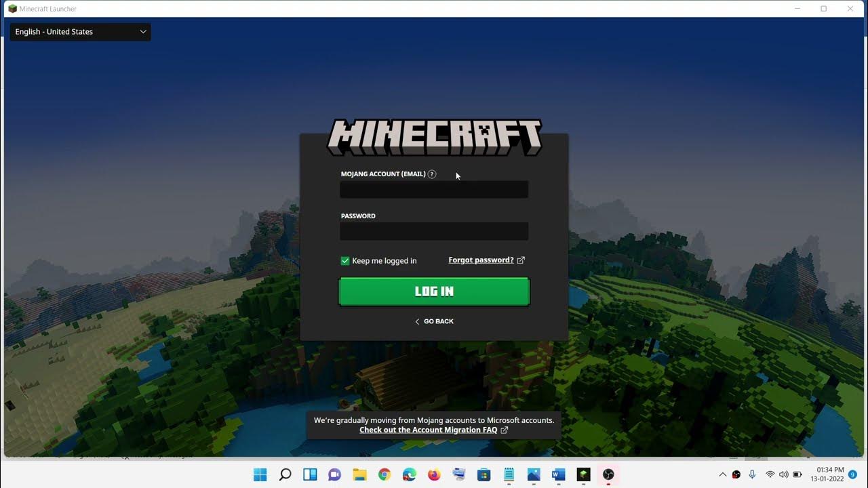
Task: Click the green LOG IN button
Action: [434, 291]
